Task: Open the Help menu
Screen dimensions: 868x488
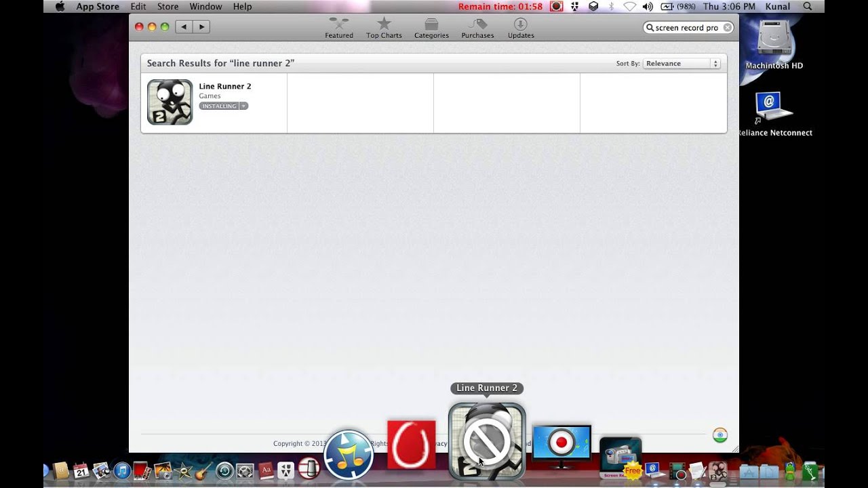Action: [242, 6]
